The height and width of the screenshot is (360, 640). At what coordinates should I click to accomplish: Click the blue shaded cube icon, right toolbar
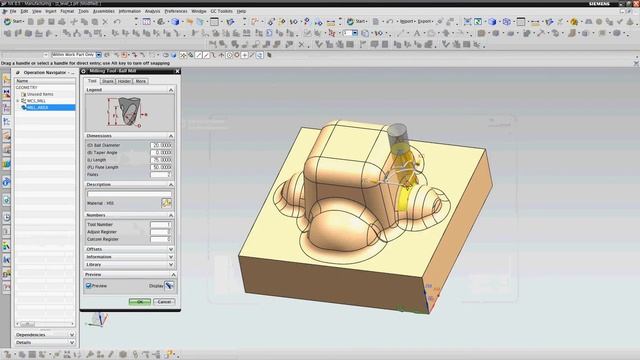coord(492,22)
